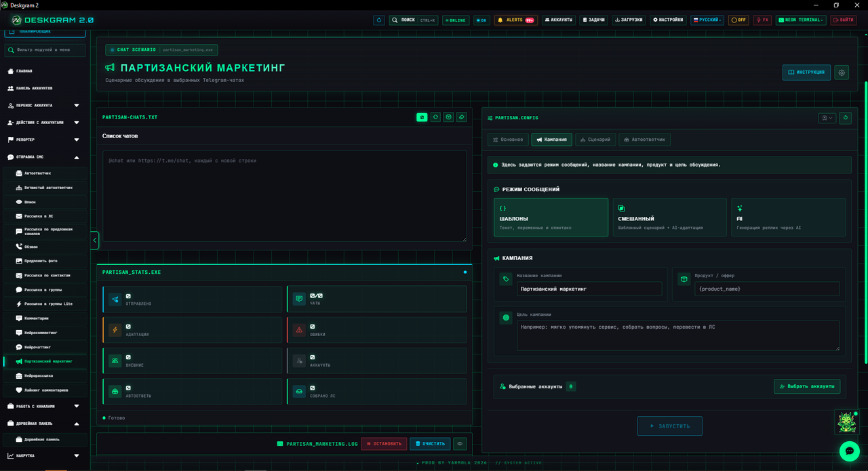The image size is (868, 471).
Task: Expand the Накрутка section
Action: tap(45, 455)
